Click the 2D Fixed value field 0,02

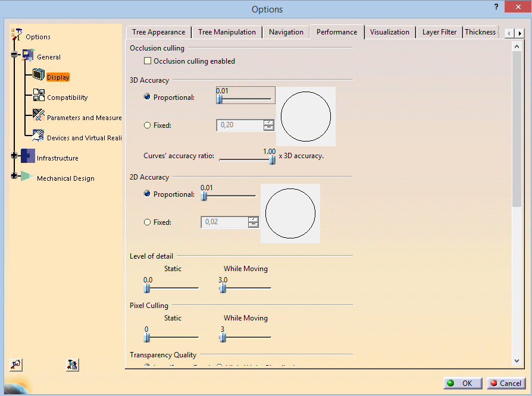tap(224, 222)
